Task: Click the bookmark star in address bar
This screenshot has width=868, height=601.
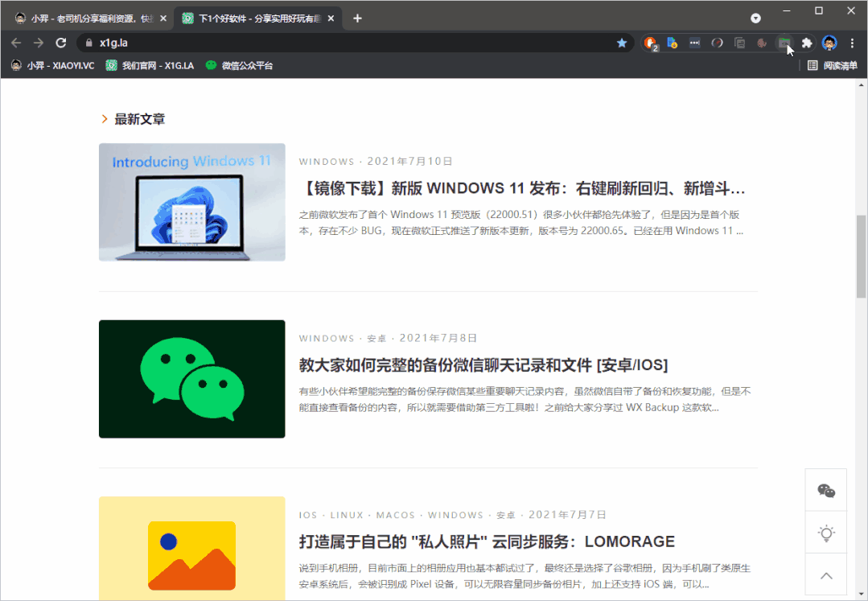Action: [x=622, y=43]
